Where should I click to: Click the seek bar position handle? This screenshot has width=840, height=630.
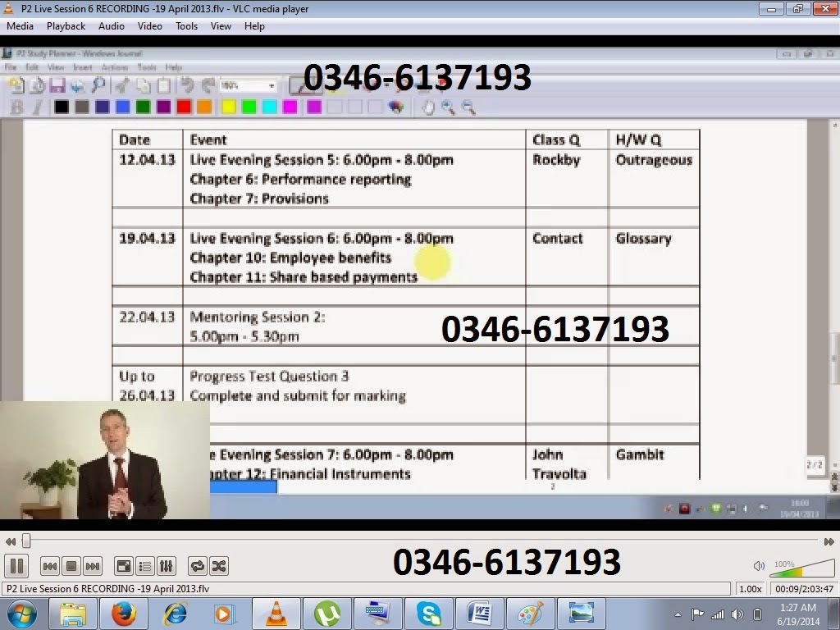pos(25,541)
